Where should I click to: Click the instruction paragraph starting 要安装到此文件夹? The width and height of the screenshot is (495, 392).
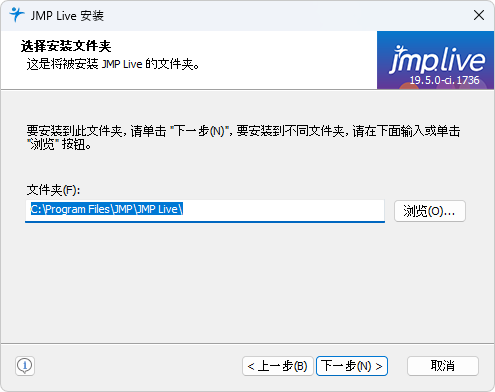coord(243,138)
